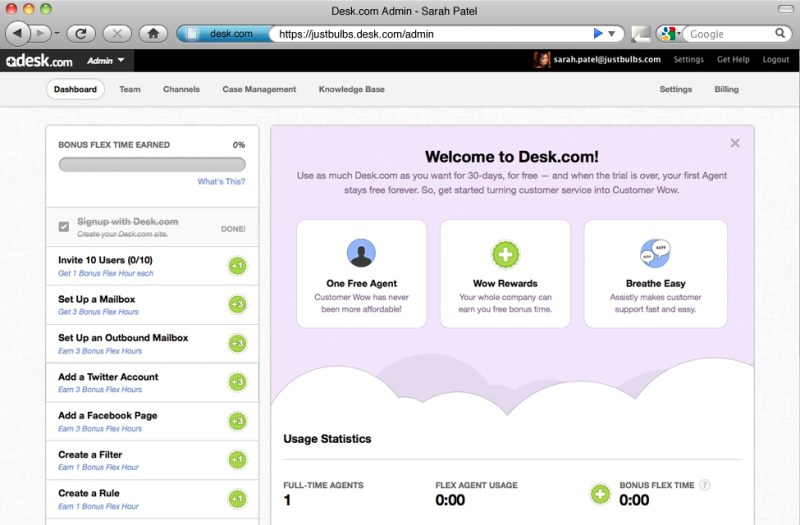Open sarah.patel@justbulbs.com account link

click(x=607, y=60)
